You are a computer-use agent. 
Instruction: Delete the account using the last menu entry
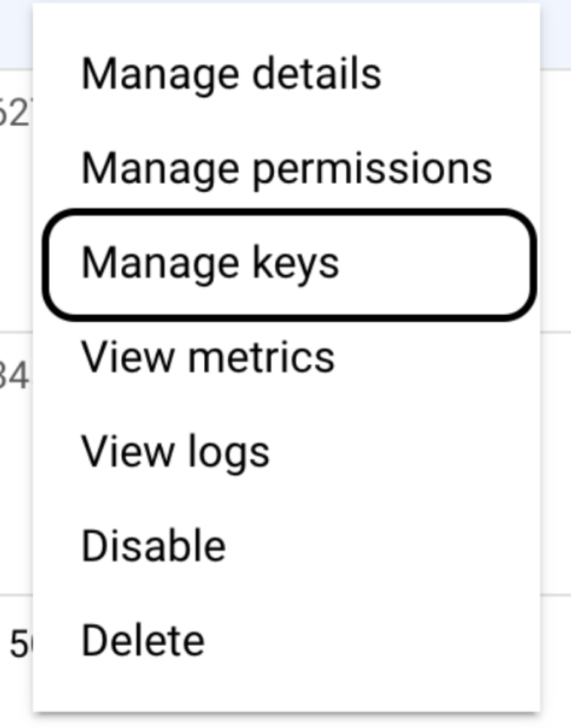[x=142, y=641]
